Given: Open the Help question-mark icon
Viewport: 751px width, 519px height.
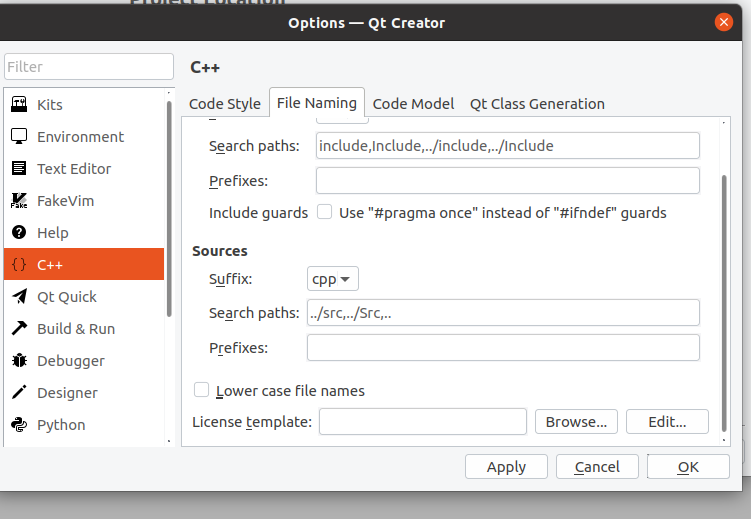Looking at the screenshot, I should click(x=19, y=233).
